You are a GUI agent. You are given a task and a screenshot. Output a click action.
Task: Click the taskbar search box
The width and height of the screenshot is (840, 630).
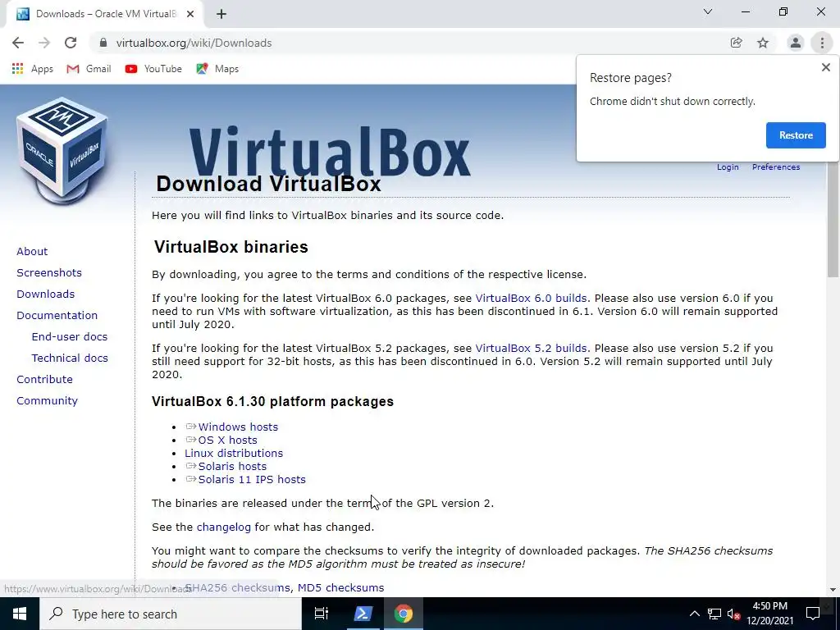tap(171, 614)
